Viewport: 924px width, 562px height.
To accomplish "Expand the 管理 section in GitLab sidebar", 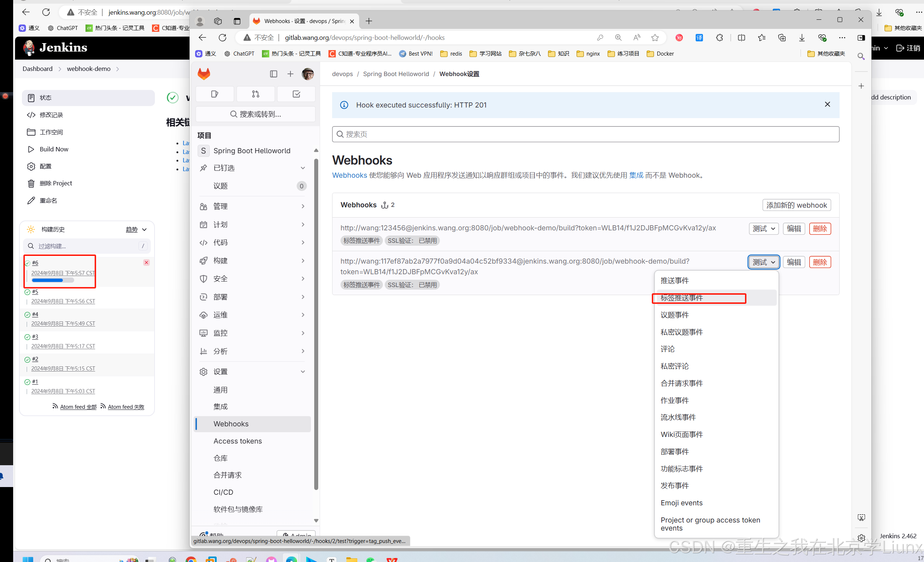I will point(253,206).
